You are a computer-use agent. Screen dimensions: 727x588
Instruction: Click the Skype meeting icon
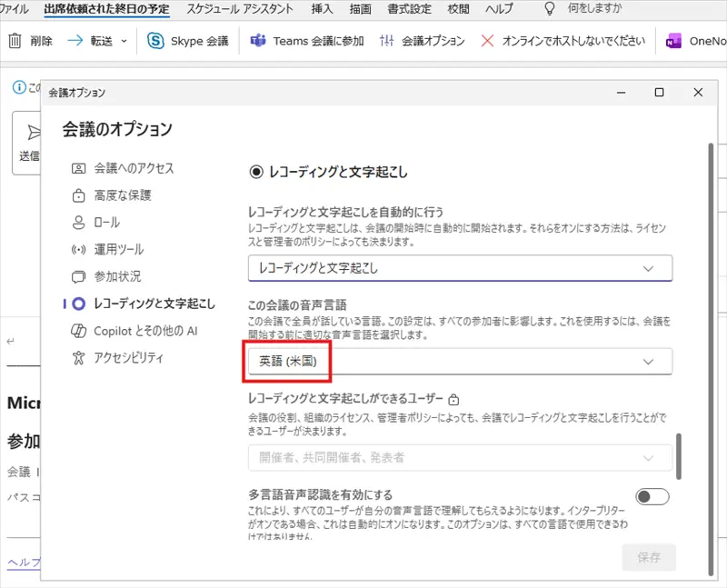coord(155,41)
